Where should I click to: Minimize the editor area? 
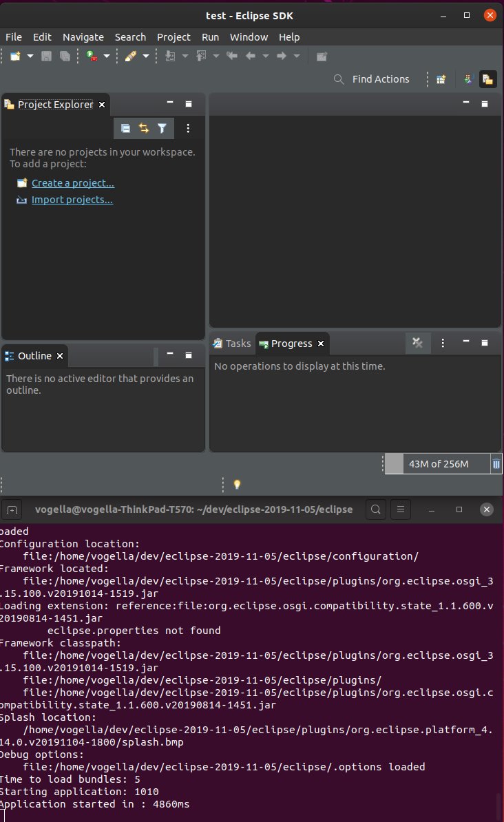(x=465, y=102)
